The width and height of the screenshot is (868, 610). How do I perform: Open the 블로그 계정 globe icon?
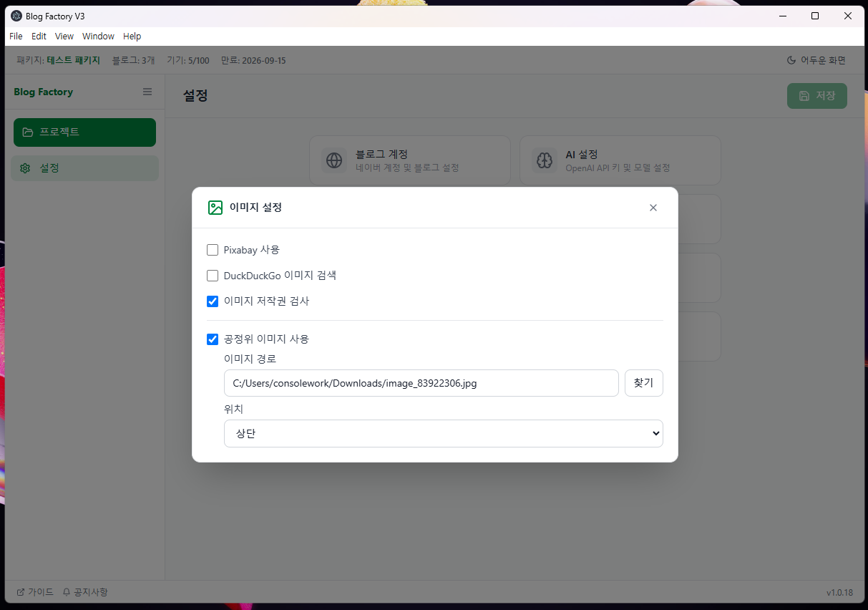click(x=334, y=160)
